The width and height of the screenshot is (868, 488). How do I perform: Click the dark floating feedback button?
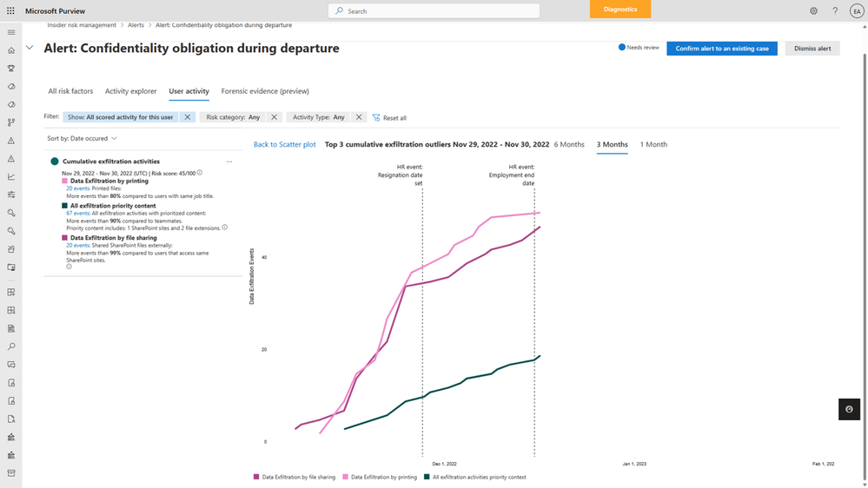849,410
